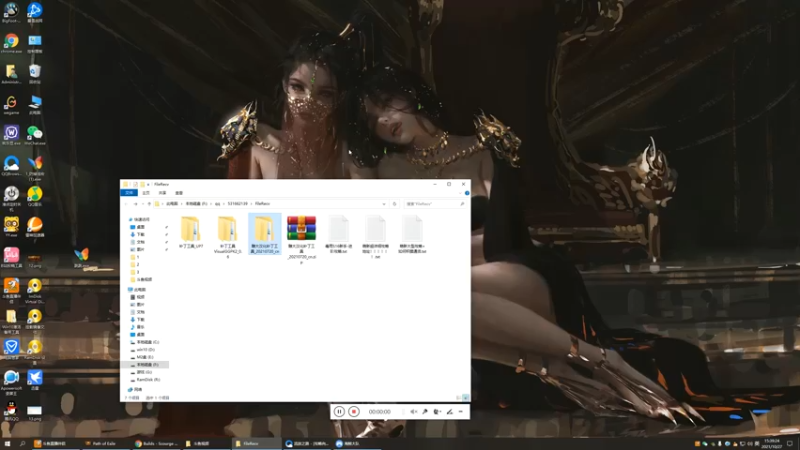Open the pen annotation tool on the recorder bar
The image size is (800, 450).
click(449, 412)
